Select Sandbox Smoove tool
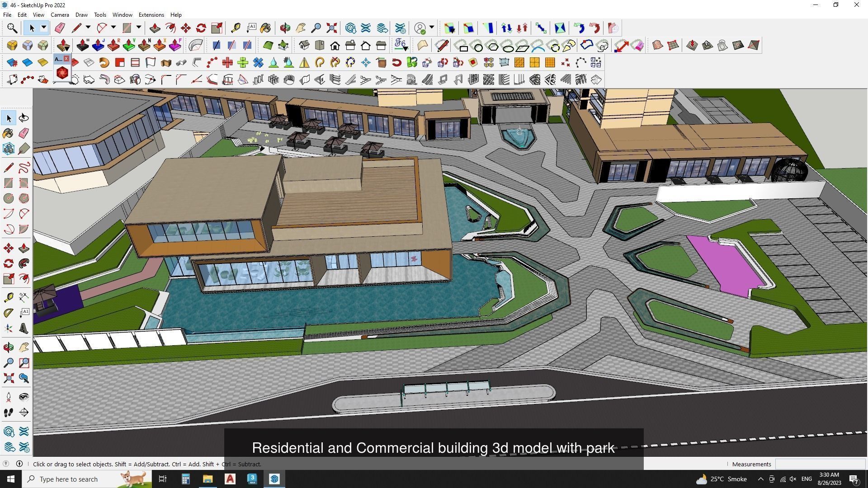868x488 pixels. point(692,45)
